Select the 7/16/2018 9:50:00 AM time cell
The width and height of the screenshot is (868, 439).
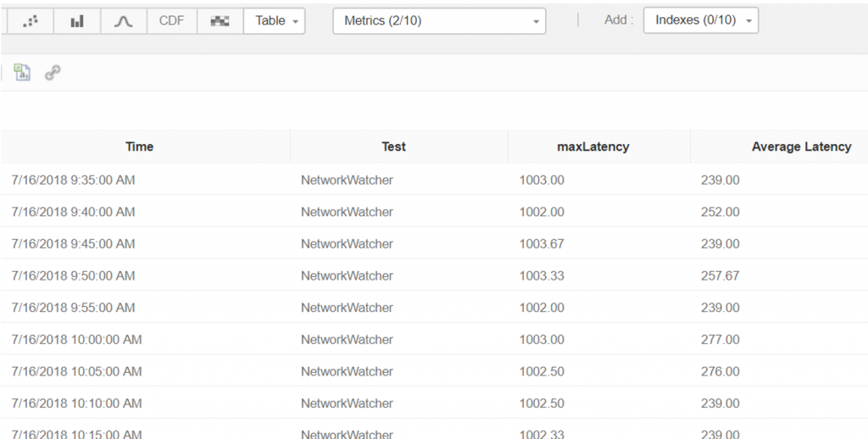(x=73, y=275)
